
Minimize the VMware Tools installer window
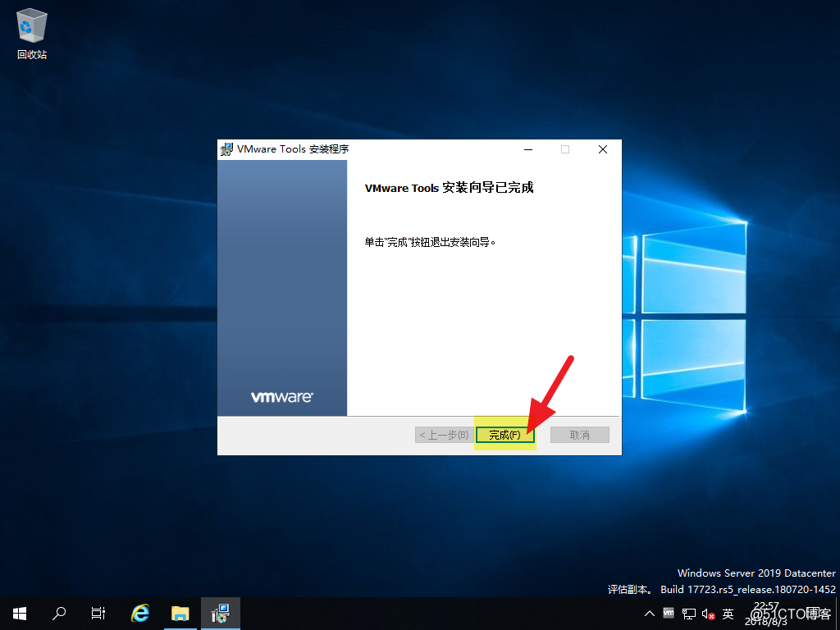click(528, 149)
